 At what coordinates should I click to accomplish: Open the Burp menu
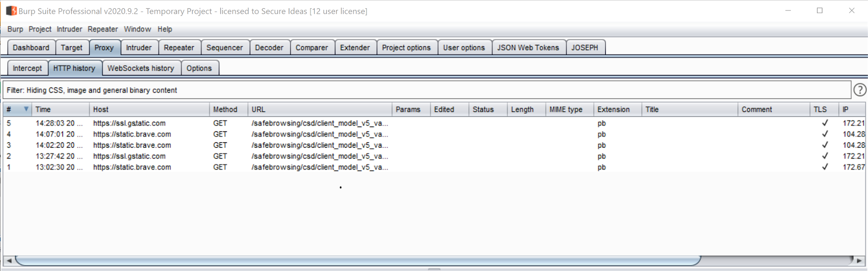click(x=15, y=29)
